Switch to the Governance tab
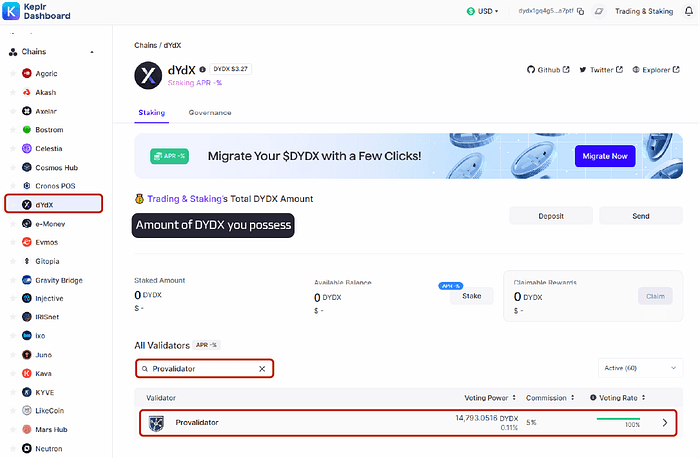 210,112
